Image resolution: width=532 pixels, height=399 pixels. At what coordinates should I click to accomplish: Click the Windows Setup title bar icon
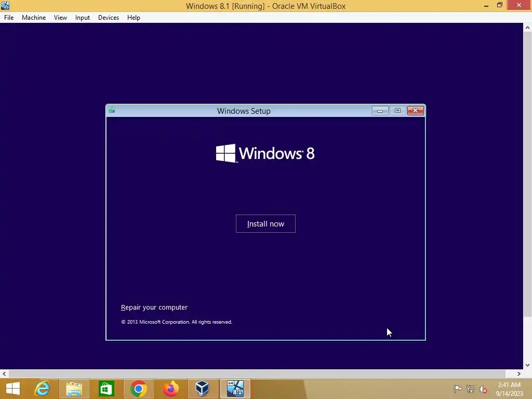point(112,110)
